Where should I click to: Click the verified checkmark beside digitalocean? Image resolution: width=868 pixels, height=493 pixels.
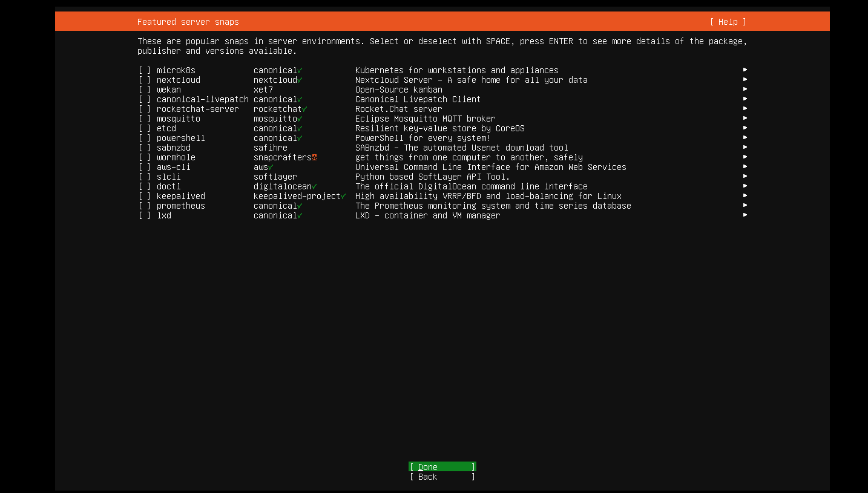[314, 186]
